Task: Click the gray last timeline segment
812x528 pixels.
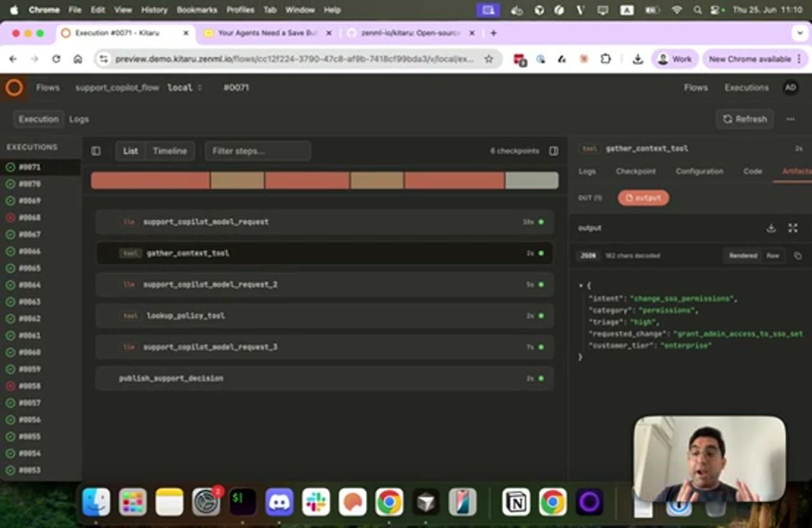Action: tap(532, 180)
